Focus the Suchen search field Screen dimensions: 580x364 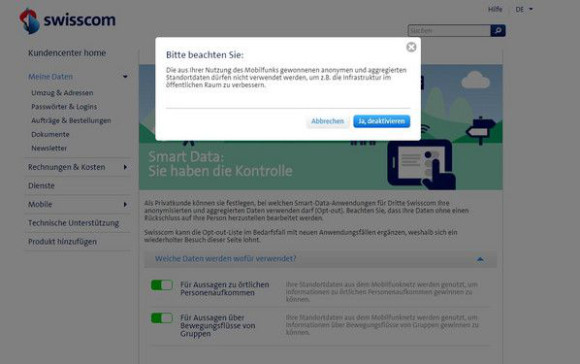pos(449,31)
